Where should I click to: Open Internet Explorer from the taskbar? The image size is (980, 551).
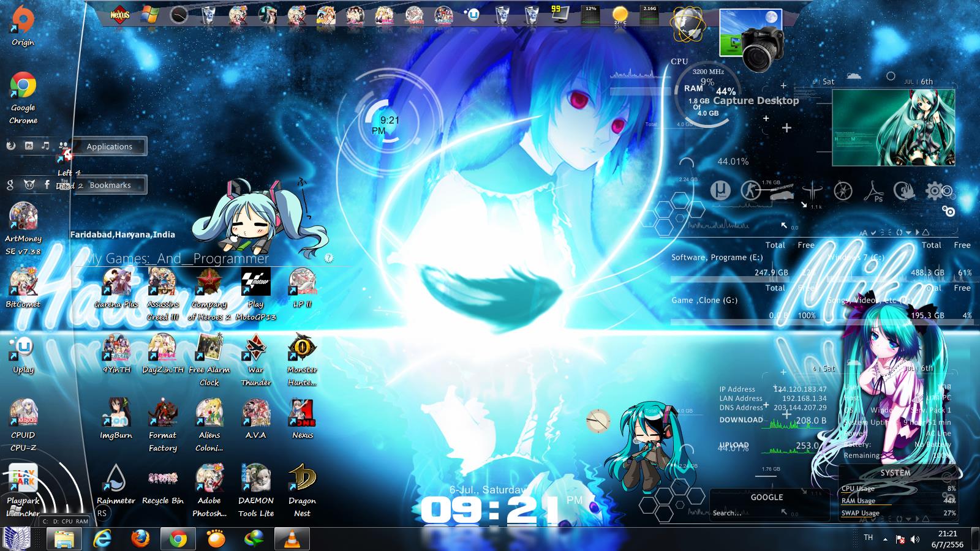click(102, 539)
